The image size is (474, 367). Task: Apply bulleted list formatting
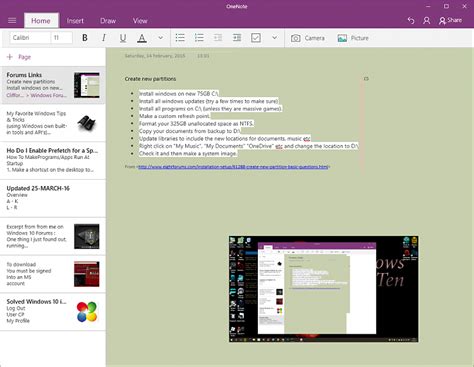(x=180, y=38)
